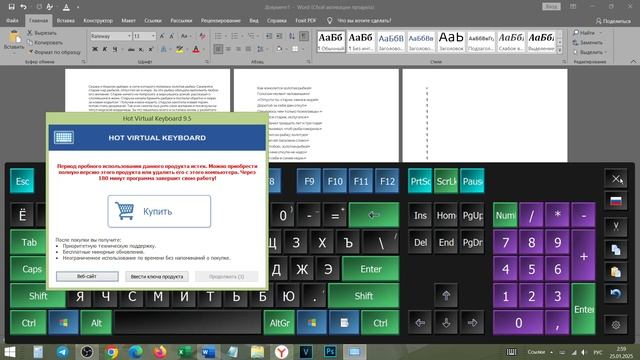Open Photoshop from the taskbar

point(330,352)
